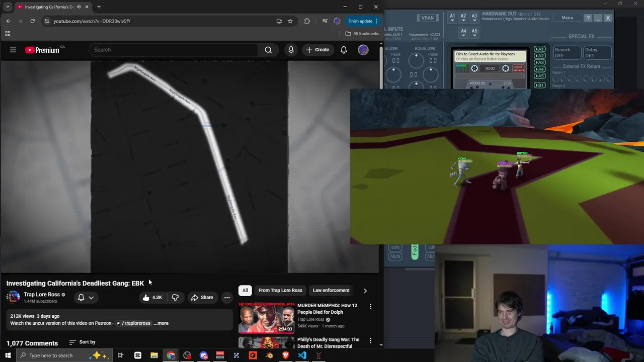The width and height of the screenshot is (644, 362).
Task: Open Chrome profile avatar in toolbar
Action: coord(337,21)
